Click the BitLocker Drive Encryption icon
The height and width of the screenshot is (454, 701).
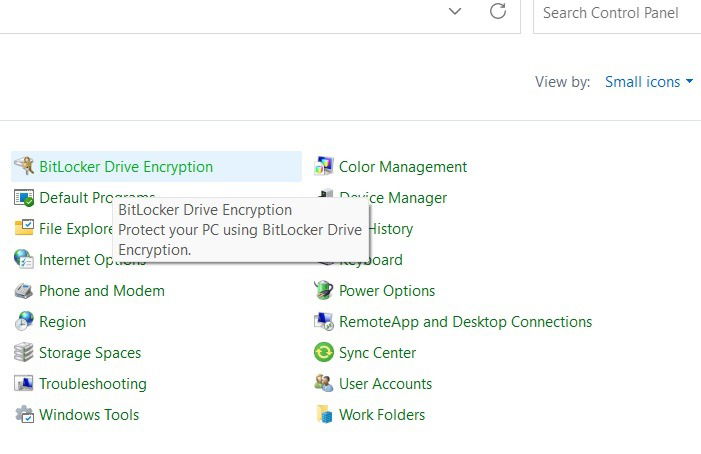(24, 167)
